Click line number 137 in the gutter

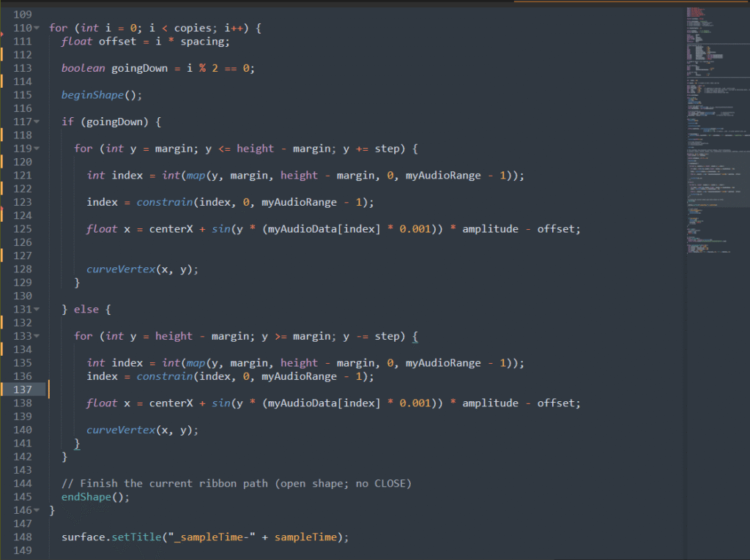[22, 389]
